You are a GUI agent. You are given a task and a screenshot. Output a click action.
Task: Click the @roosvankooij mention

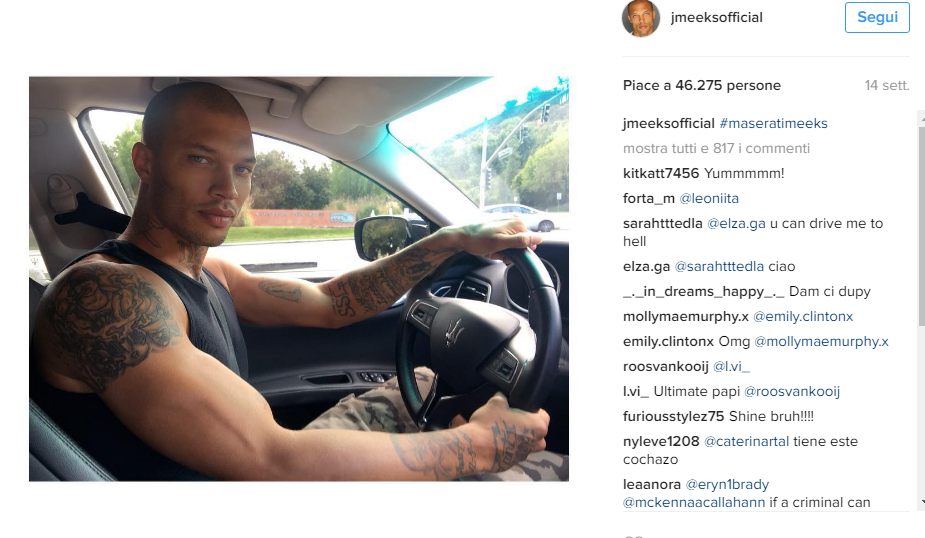pyautogui.click(x=792, y=392)
